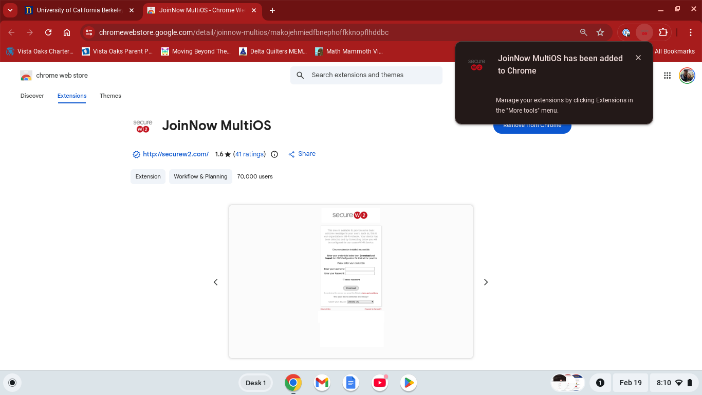Click the Desk 1 button on shelf

tap(256, 383)
